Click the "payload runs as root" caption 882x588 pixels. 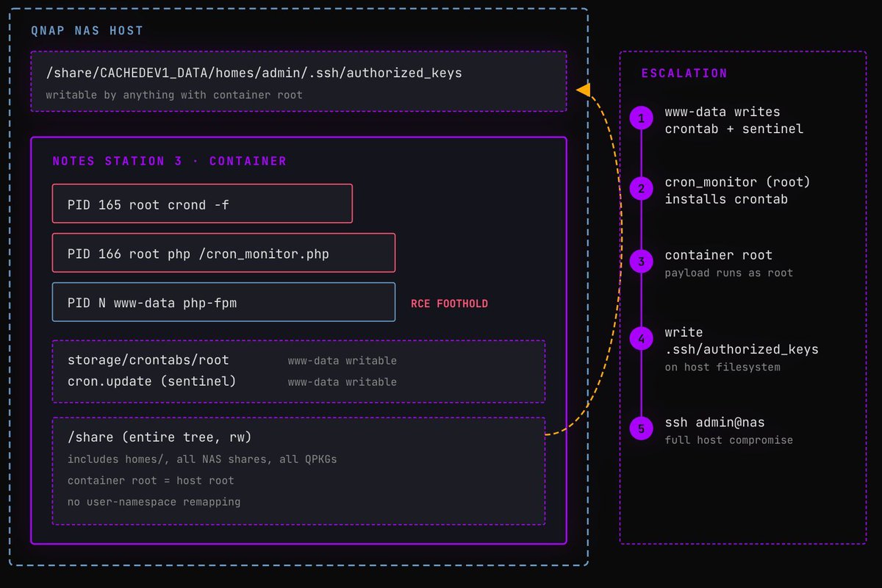729,273
